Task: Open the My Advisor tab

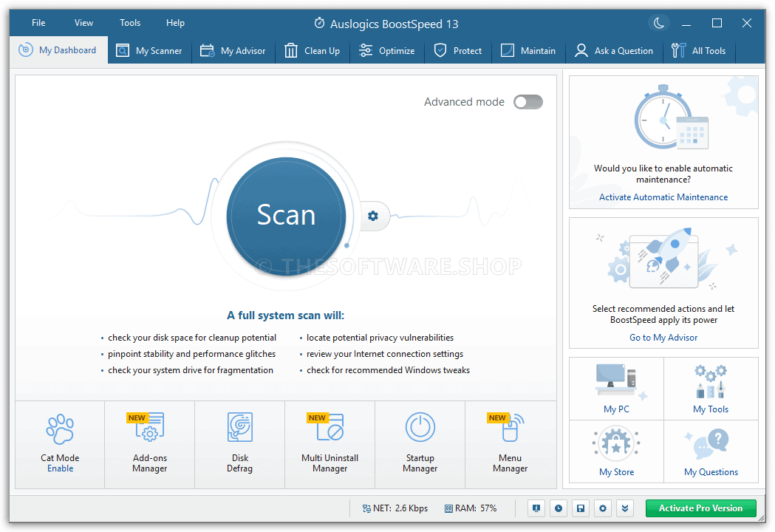Action: coord(233,50)
